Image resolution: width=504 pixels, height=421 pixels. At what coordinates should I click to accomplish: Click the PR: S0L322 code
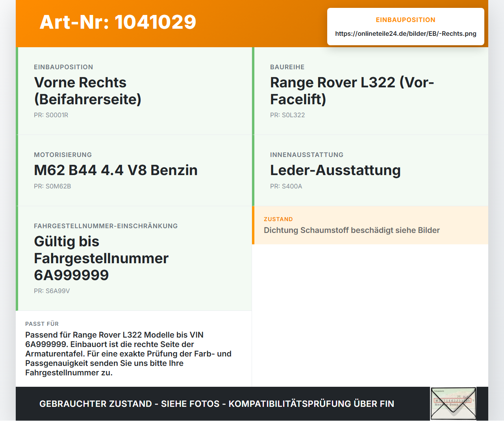tap(287, 115)
